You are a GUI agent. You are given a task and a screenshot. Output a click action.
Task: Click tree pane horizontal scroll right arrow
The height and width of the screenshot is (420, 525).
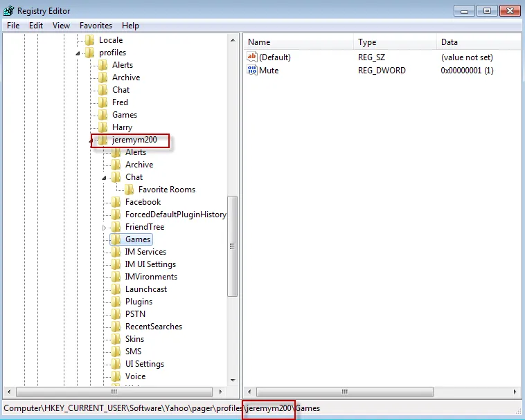click(220, 392)
